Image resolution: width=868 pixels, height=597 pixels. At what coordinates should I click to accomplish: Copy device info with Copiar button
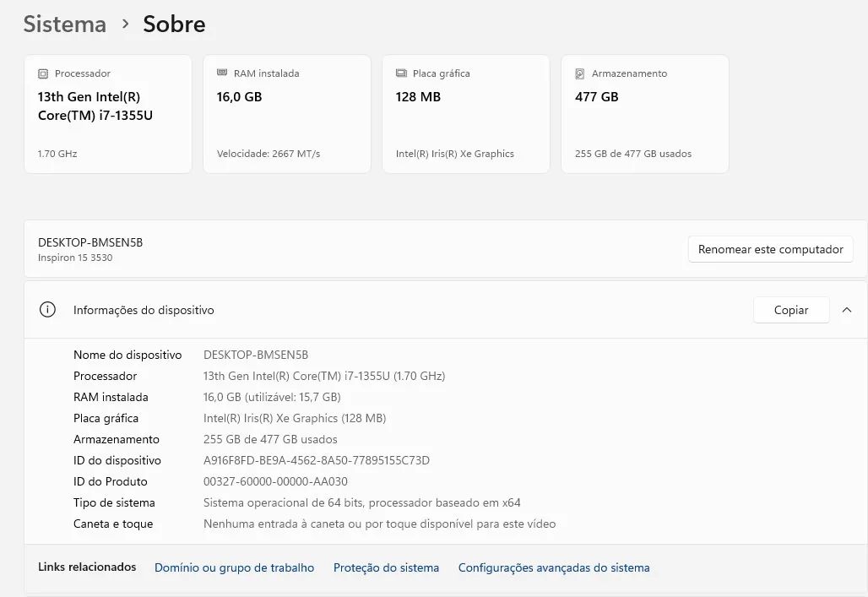pyautogui.click(x=791, y=310)
